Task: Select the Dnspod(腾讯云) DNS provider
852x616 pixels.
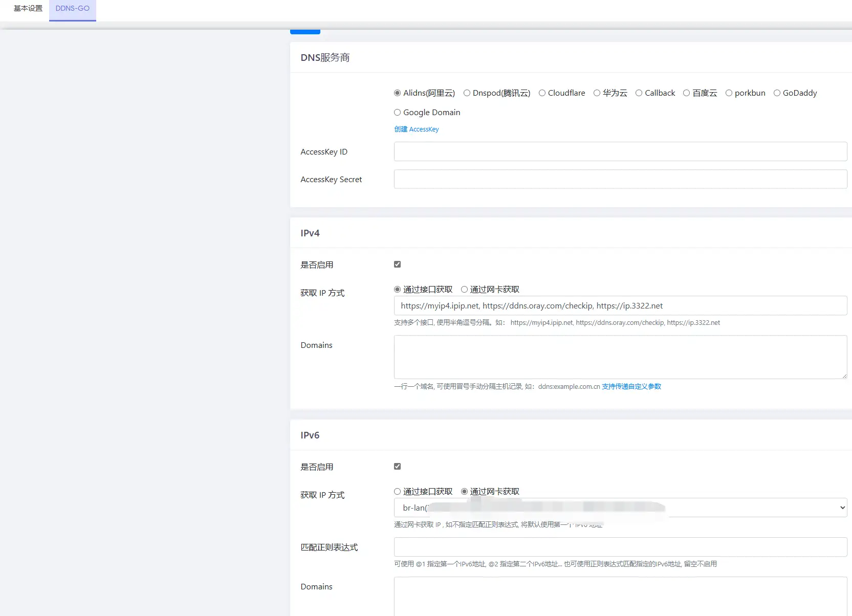Action: (x=467, y=93)
